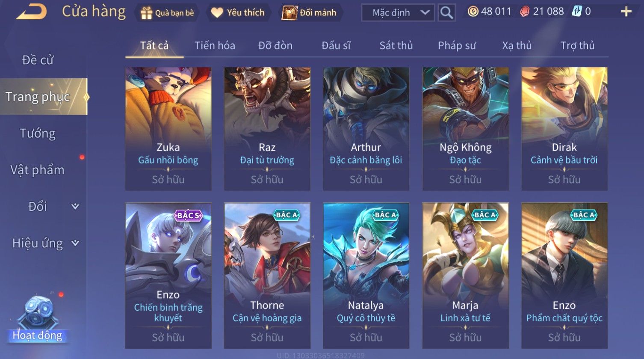Open Natalya Quý cô thủy tề skin card
Viewport: 644px width, 359px height.
coord(366,276)
